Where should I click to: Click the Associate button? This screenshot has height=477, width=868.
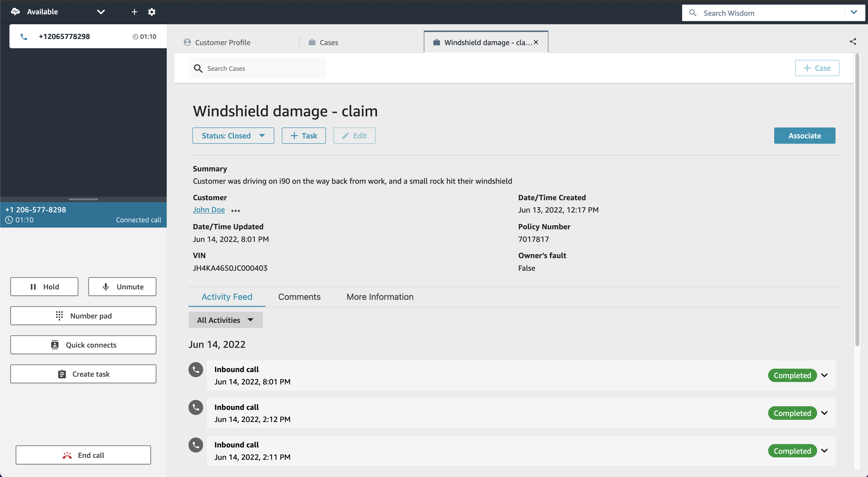(805, 136)
